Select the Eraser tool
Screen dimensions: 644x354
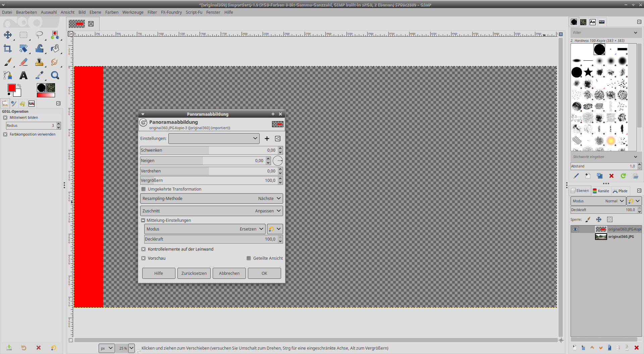coord(23,62)
